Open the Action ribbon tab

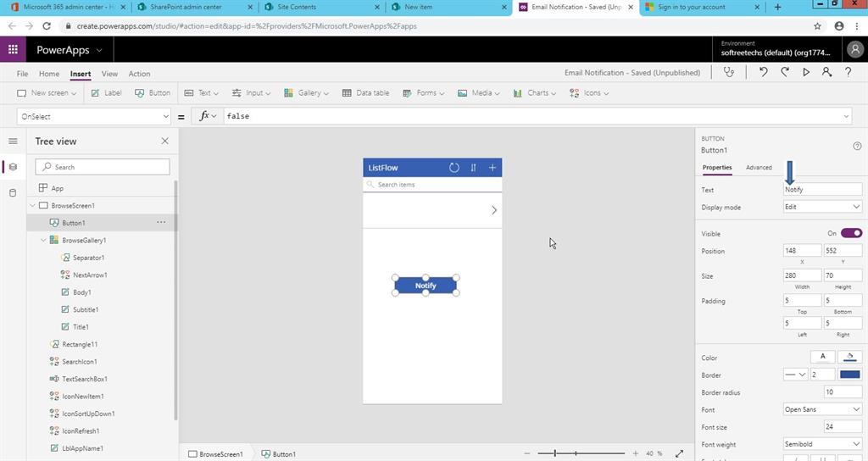[x=139, y=74]
